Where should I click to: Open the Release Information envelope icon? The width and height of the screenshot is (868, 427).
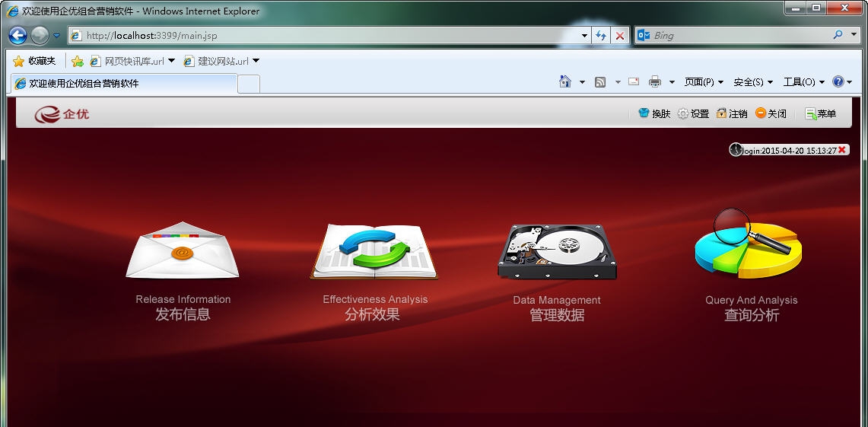click(182, 250)
